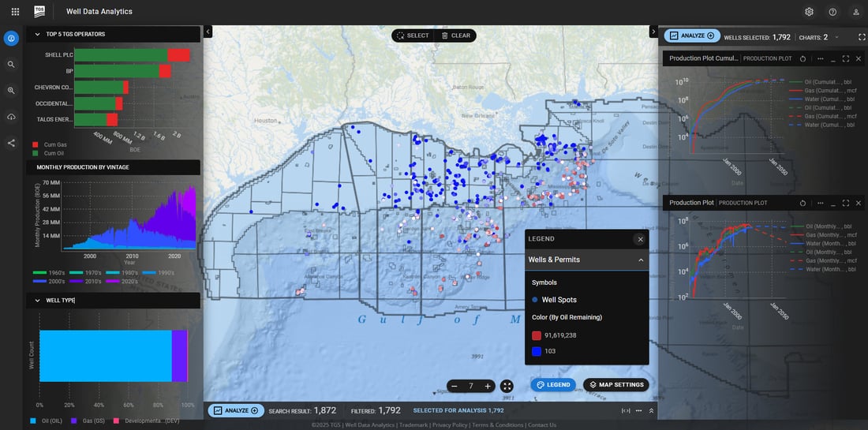This screenshot has height=430, width=868.
Task: Collapse the Top 5 TGS Operators section
Action: click(x=37, y=34)
